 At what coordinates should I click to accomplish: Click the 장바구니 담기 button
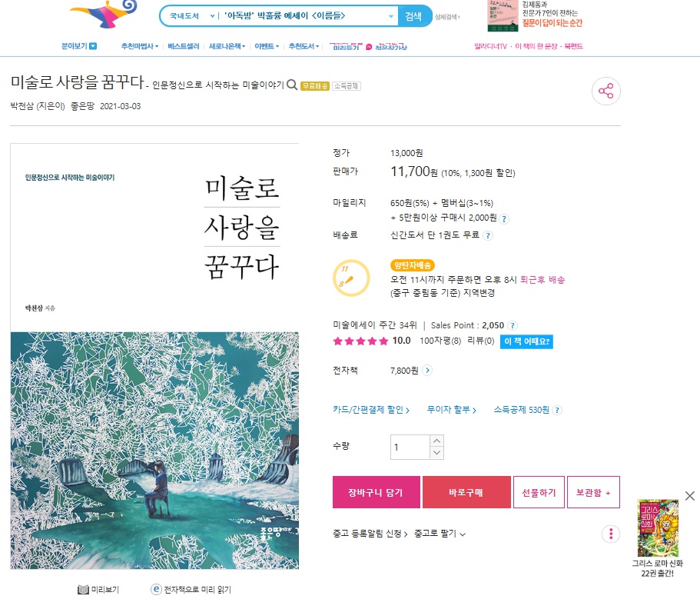376,492
